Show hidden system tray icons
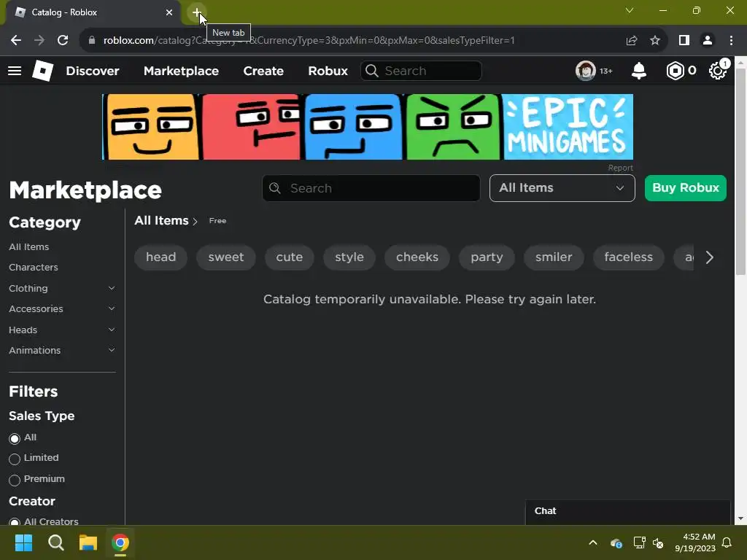Viewport: 747px width, 560px height. tap(593, 542)
